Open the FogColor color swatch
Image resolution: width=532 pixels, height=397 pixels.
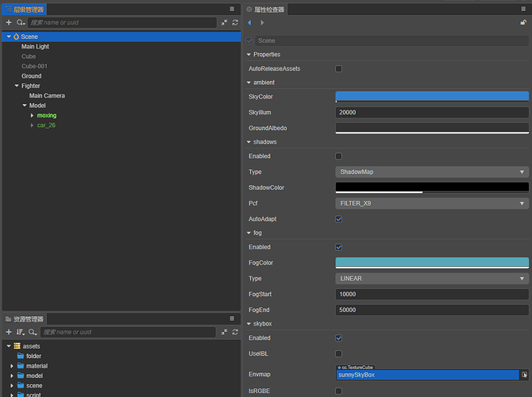pos(432,263)
